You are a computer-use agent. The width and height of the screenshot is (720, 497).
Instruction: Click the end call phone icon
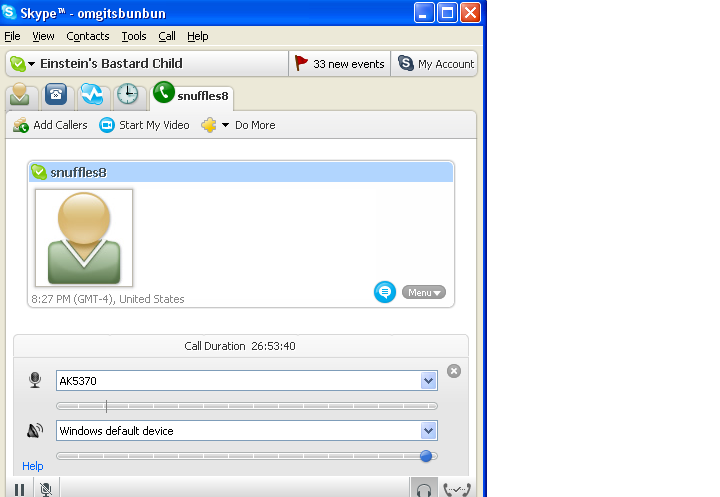pos(457,489)
